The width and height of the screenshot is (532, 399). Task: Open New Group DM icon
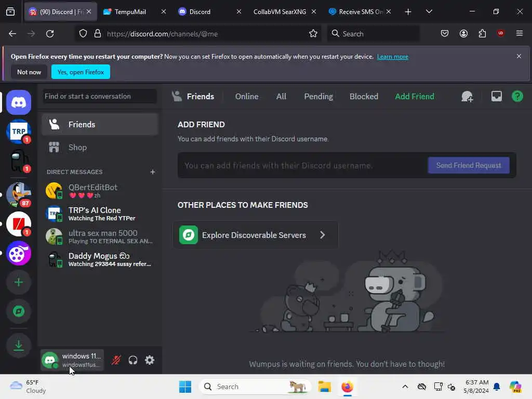click(x=467, y=97)
